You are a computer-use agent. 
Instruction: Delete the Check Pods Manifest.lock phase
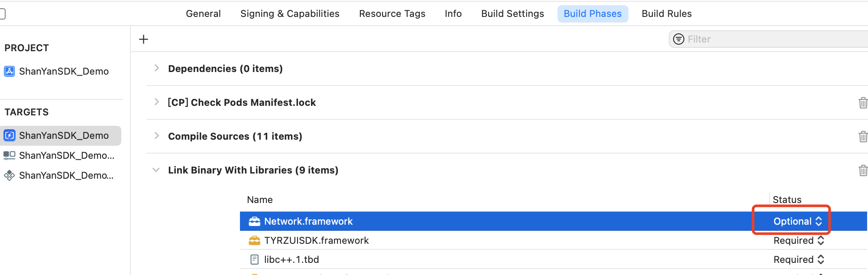(x=863, y=103)
